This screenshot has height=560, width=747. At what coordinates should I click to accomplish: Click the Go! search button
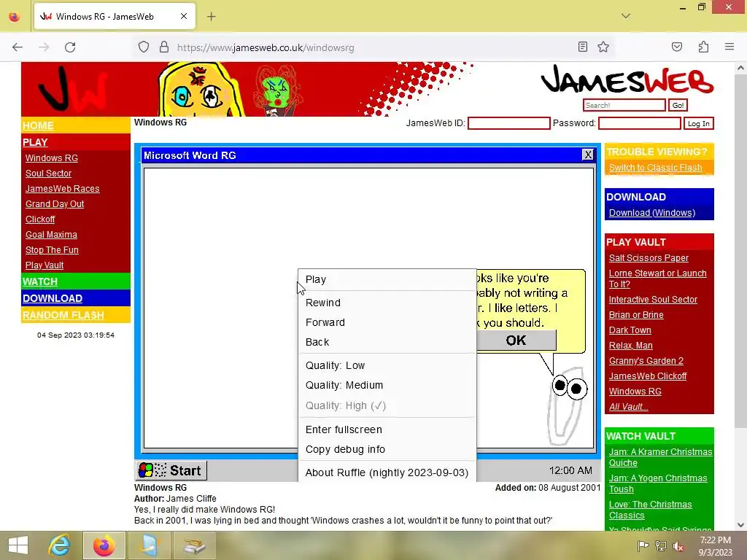678,105
